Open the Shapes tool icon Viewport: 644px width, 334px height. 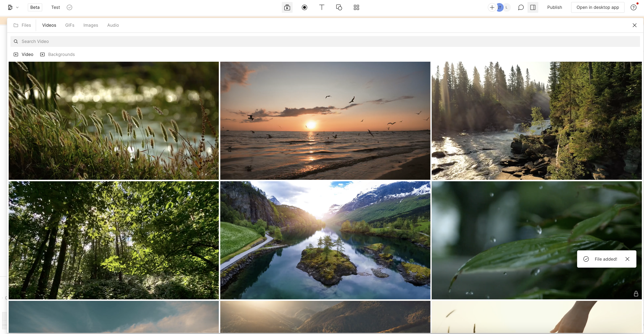tap(339, 8)
